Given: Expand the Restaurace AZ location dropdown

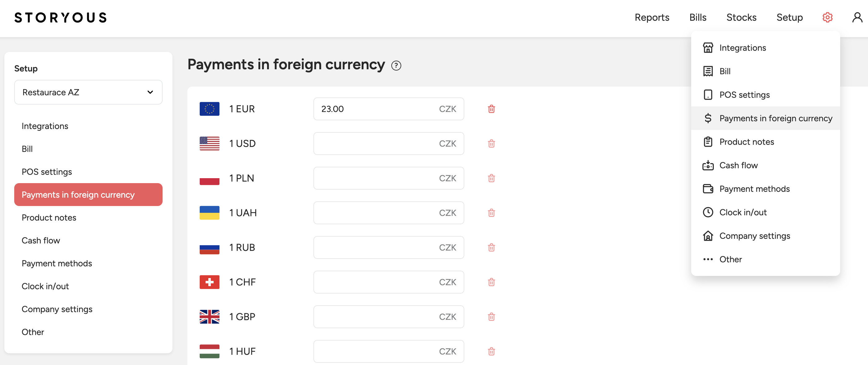Looking at the screenshot, I should (x=88, y=92).
